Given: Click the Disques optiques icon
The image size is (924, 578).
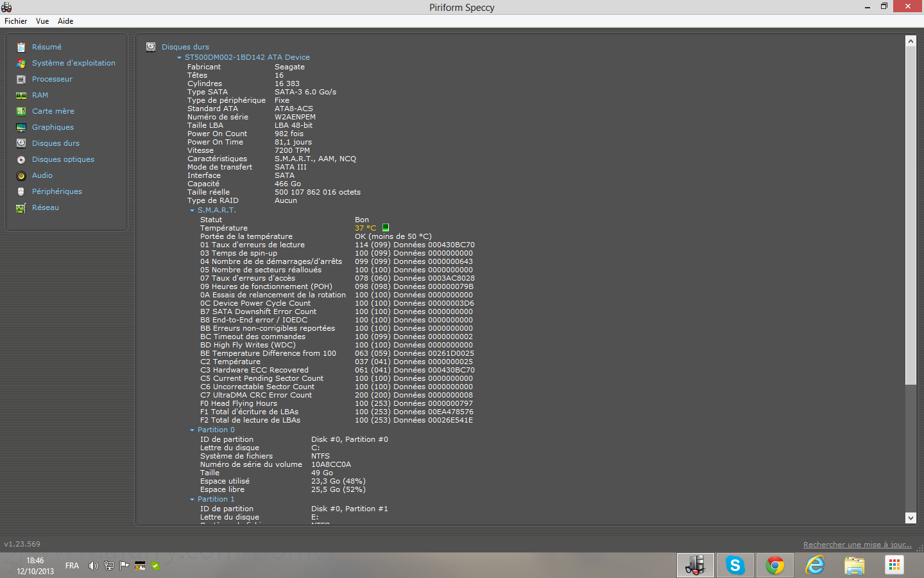Looking at the screenshot, I should point(21,160).
